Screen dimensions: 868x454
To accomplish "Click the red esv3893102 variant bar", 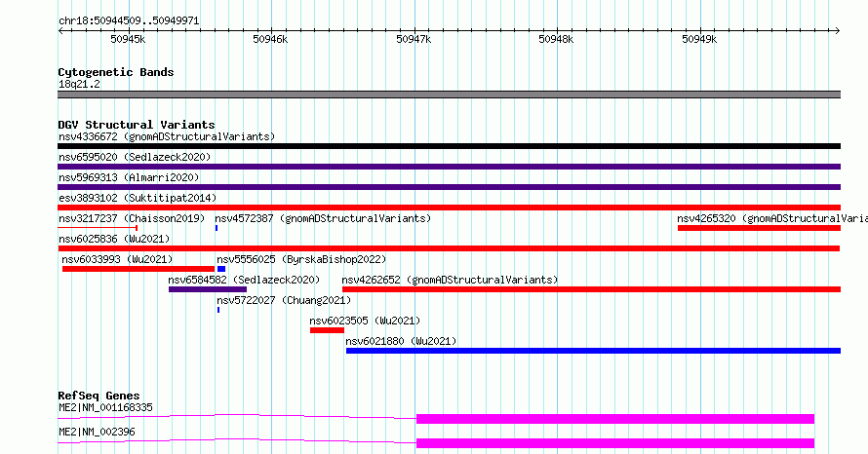I will coord(449,208).
